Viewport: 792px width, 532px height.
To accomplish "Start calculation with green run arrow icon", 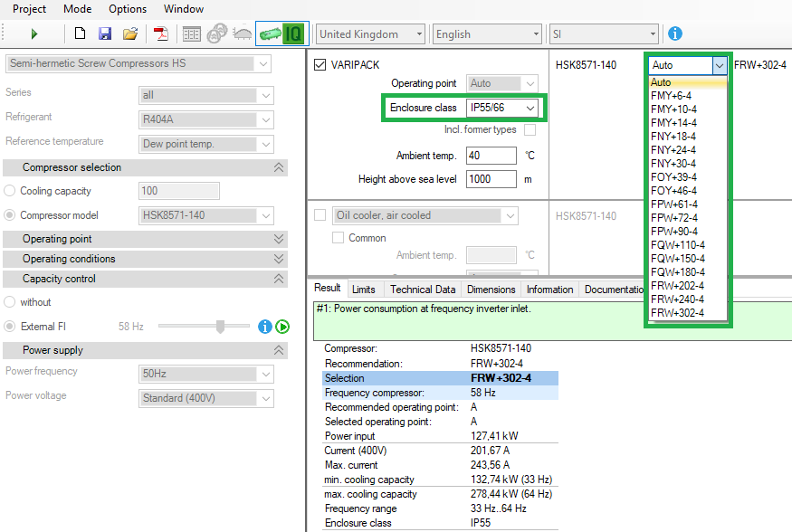I will click(x=33, y=32).
